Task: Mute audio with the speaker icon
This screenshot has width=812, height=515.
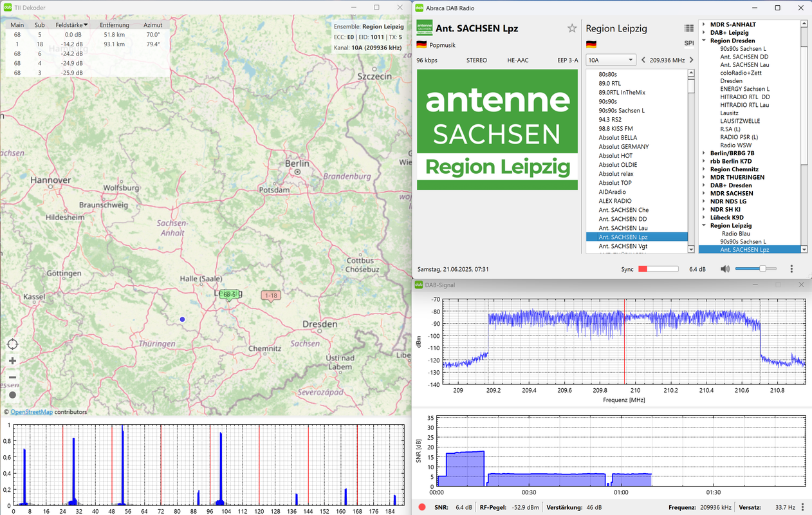Action: pyautogui.click(x=725, y=268)
